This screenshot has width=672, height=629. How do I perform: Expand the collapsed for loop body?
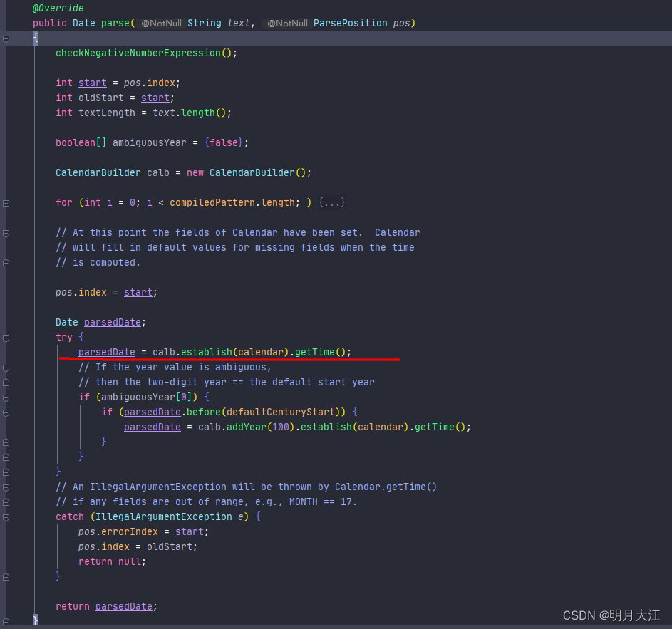click(6, 202)
